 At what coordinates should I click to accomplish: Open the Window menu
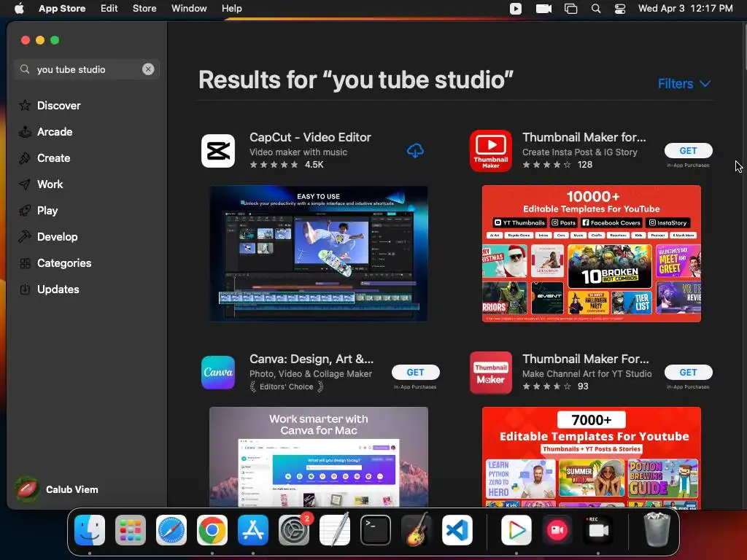(189, 8)
